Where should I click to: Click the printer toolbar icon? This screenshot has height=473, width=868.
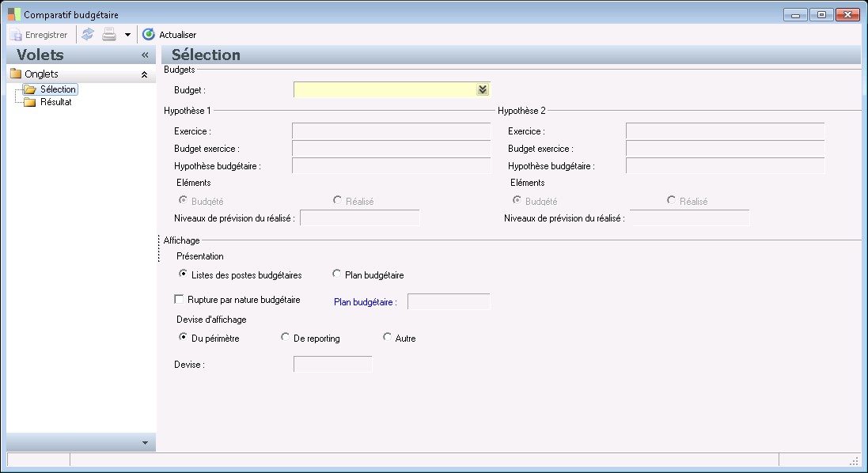coord(109,34)
